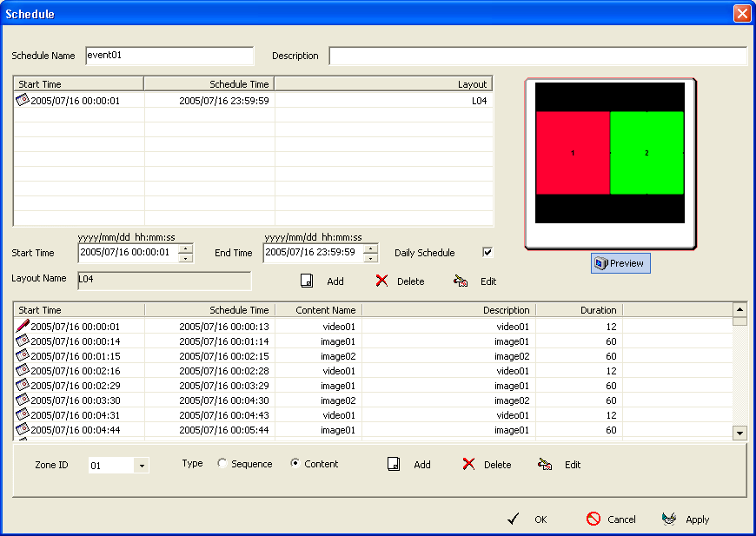Click schedule time 2005/07/16 00:05:44
The height and width of the screenshot is (536, 756).
tap(223, 430)
